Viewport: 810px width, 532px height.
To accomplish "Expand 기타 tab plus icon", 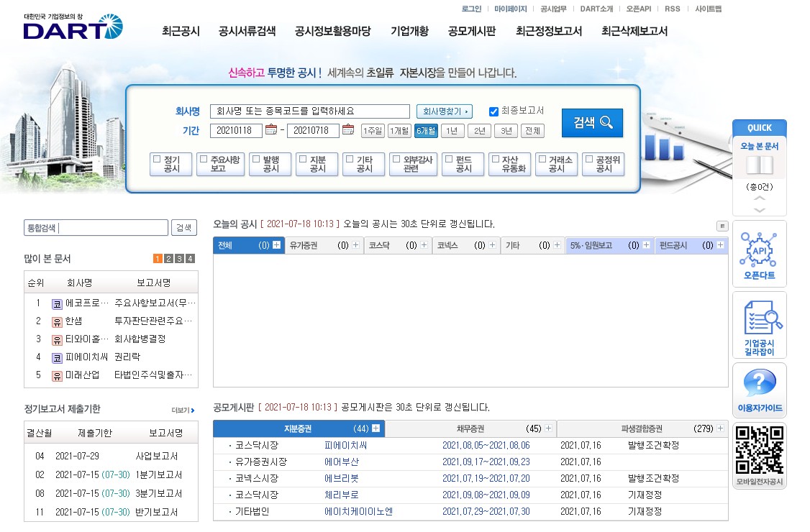I will 557,245.
